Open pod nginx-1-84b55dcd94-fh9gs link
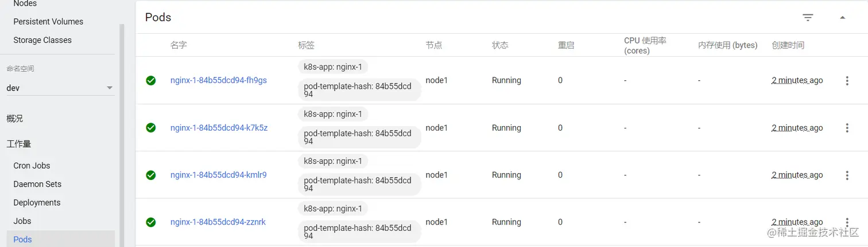 [218, 80]
